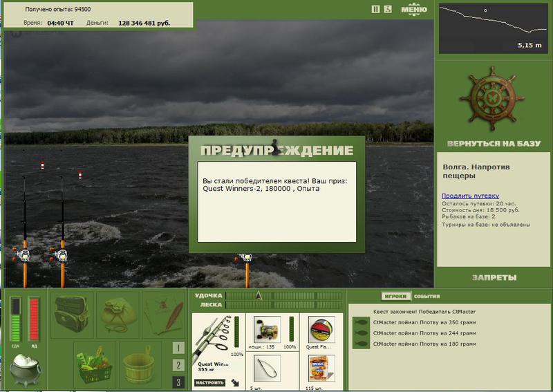
Task: Select the Quest Win... rod image
Action: (213, 338)
